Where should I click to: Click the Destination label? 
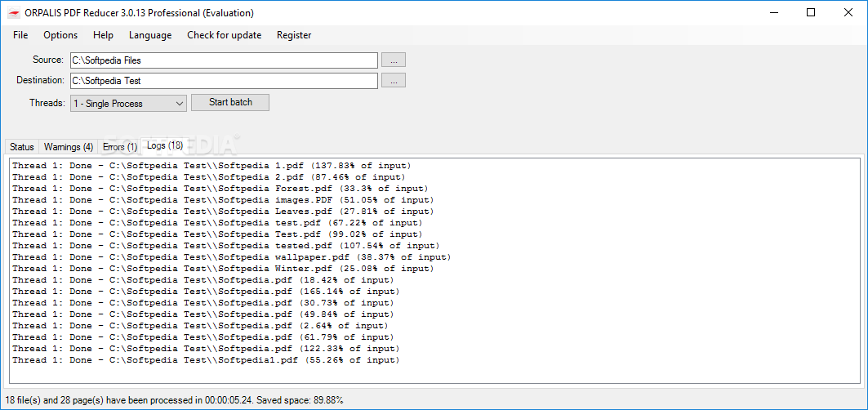[40, 80]
